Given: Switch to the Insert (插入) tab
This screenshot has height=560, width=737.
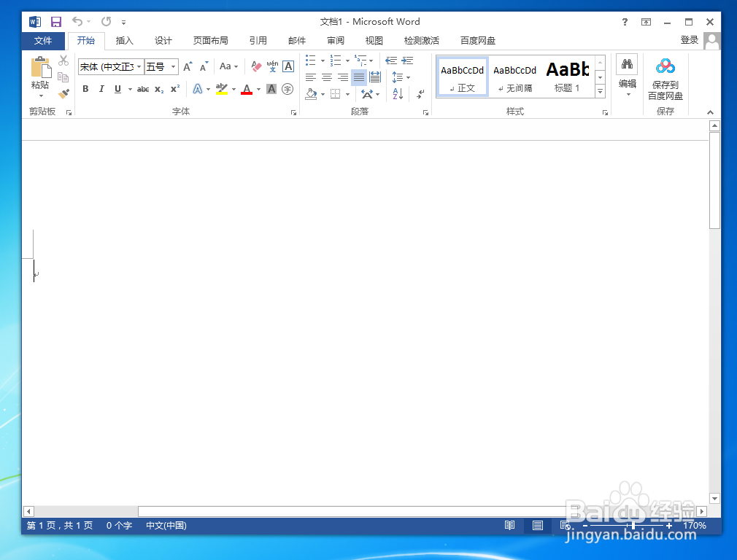Looking at the screenshot, I should pyautogui.click(x=125, y=41).
